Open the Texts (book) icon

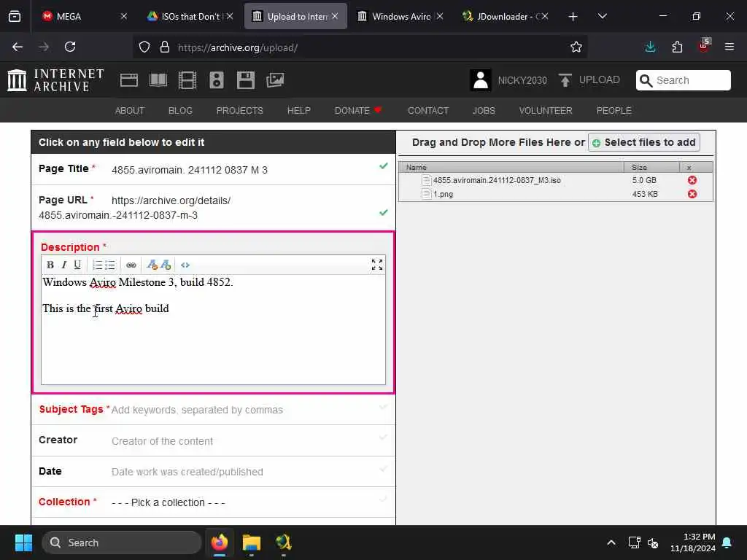[x=158, y=80]
